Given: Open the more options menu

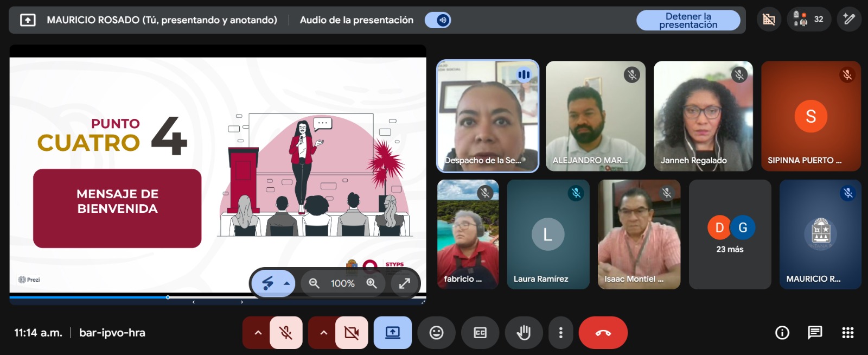Looking at the screenshot, I should point(560,333).
